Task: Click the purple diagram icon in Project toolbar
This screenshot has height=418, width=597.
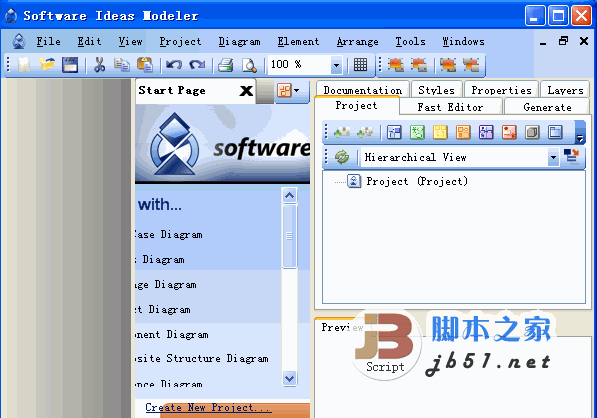Action: pyautogui.click(x=486, y=132)
